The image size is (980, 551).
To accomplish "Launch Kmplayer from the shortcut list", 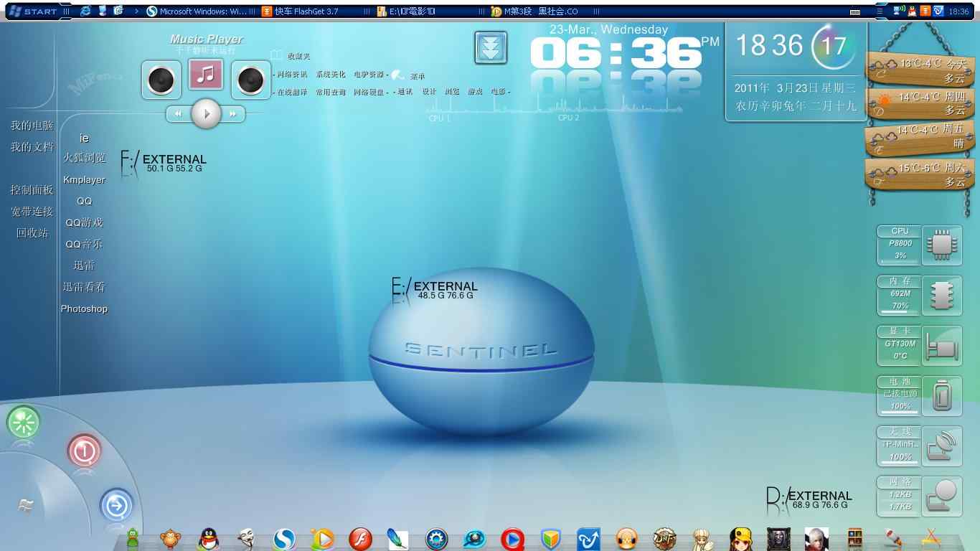I will point(84,179).
